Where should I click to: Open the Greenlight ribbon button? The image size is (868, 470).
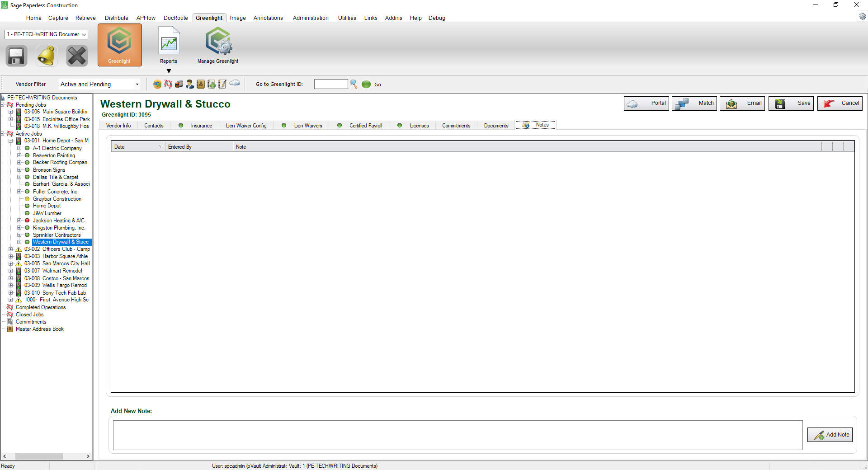tap(119, 45)
